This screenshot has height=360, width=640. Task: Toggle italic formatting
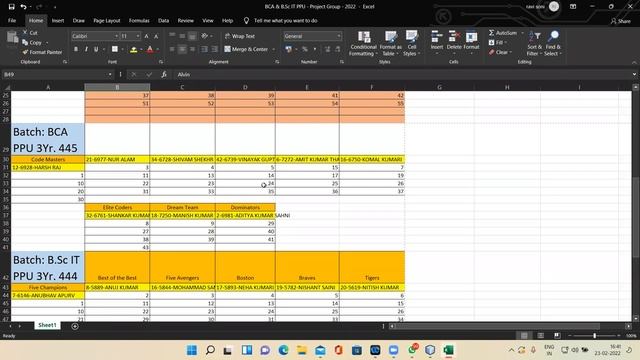coord(86,49)
